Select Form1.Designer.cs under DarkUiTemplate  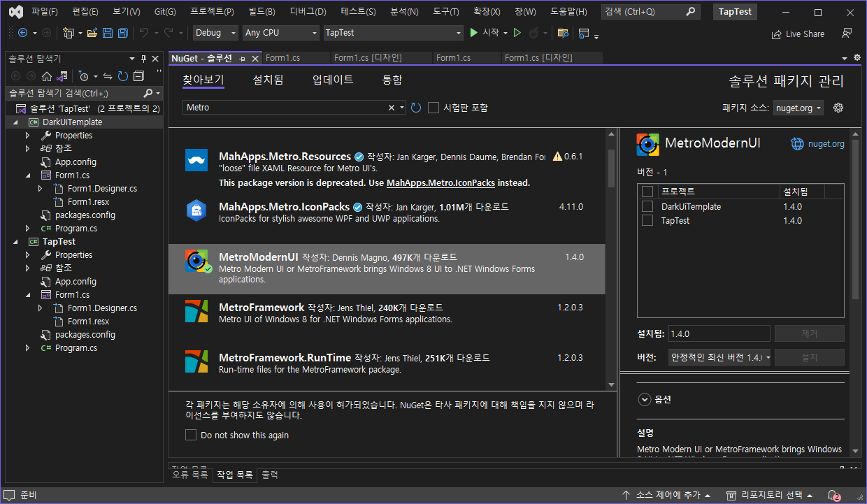[x=102, y=189]
